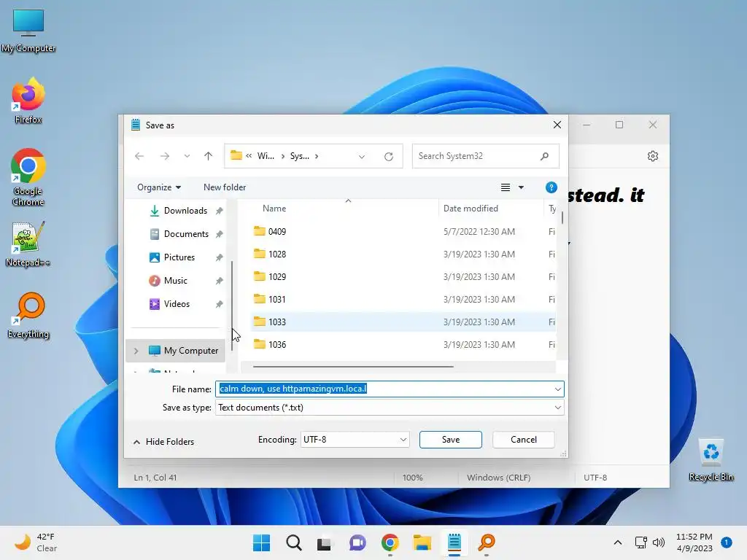Open the Encoding UTF-8 dropdown
The height and width of the screenshot is (560, 747).
click(x=355, y=440)
